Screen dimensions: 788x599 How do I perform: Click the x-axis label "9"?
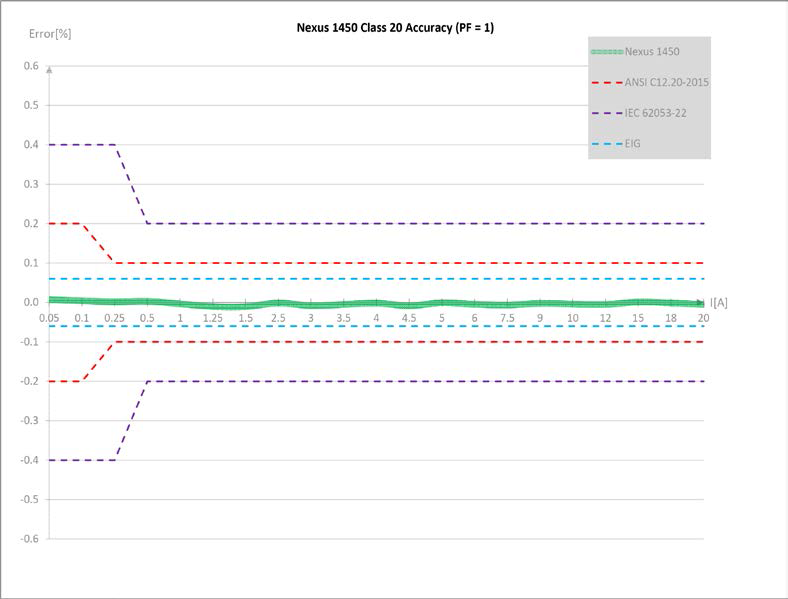(x=540, y=318)
